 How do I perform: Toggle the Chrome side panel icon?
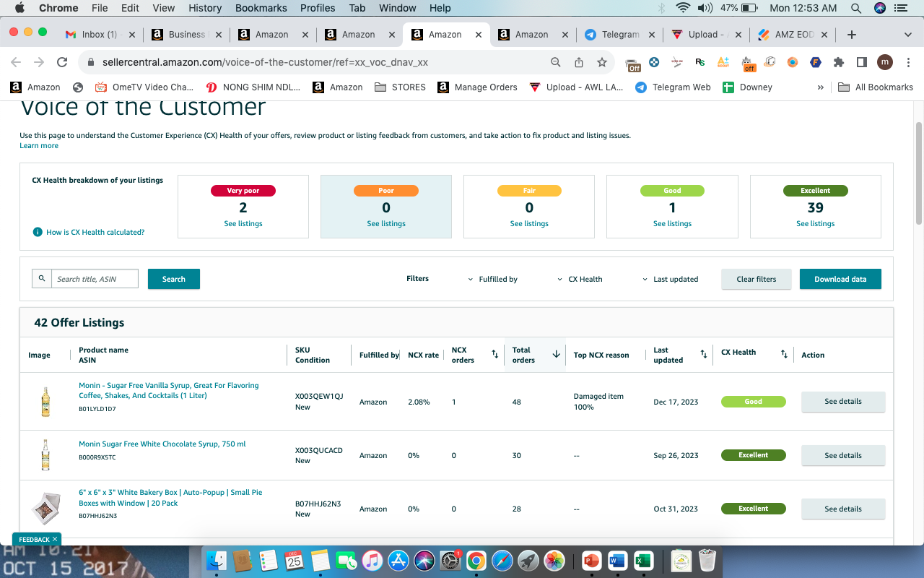click(862, 62)
